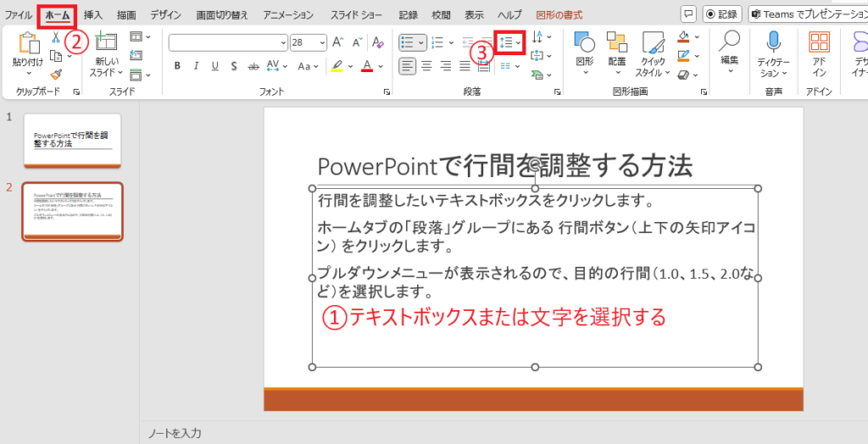Click the comments speech bubble icon
Image resolution: width=868 pixels, height=444 pixels.
click(x=688, y=14)
